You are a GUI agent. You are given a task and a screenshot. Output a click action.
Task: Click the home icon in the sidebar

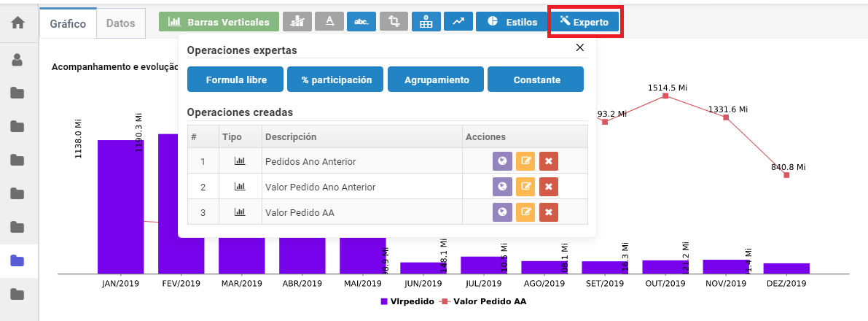click(18, 23)
